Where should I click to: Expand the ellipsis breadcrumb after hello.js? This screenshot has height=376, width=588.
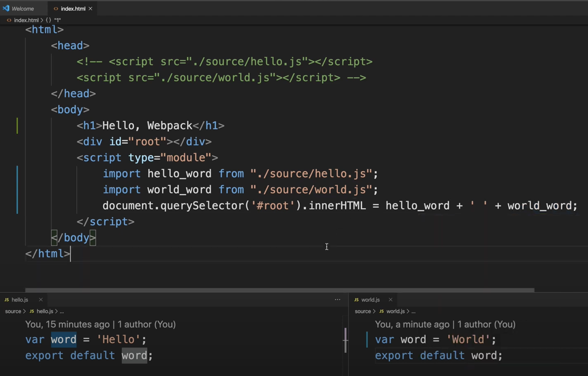point(62,311)
